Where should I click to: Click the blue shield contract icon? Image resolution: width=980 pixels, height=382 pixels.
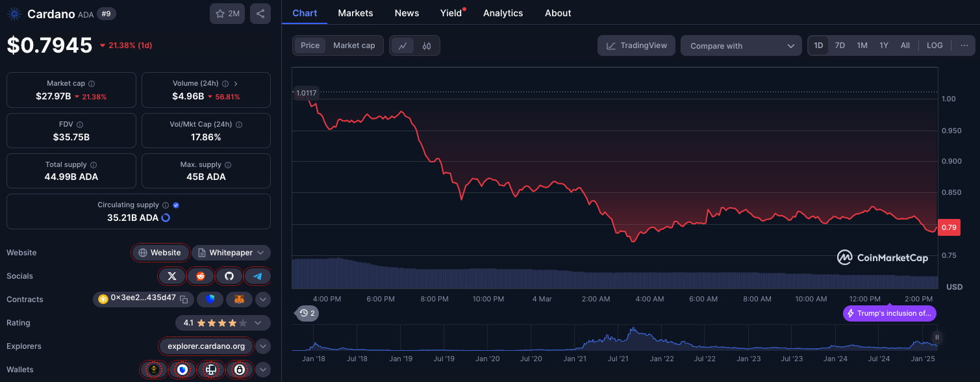pyautogui.click(x=210, y=299)
